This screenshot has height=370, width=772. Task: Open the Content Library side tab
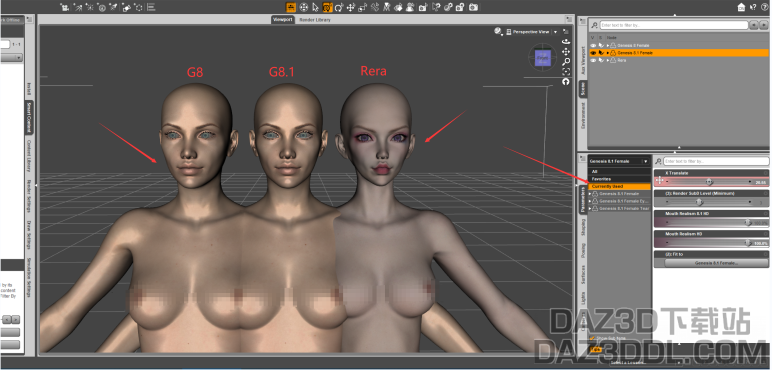click(29, 156)
